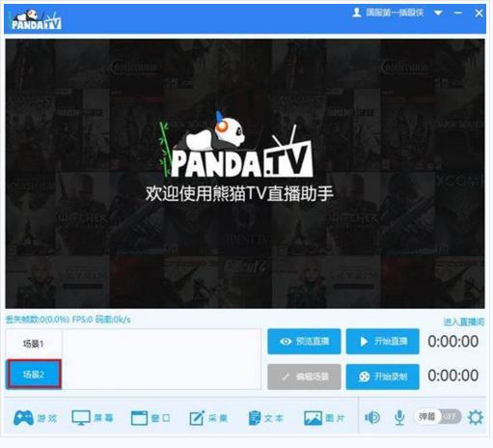The image size is (493, 448).
Task: Click the empty scene source list panel
Action: [x=161, y=359]
